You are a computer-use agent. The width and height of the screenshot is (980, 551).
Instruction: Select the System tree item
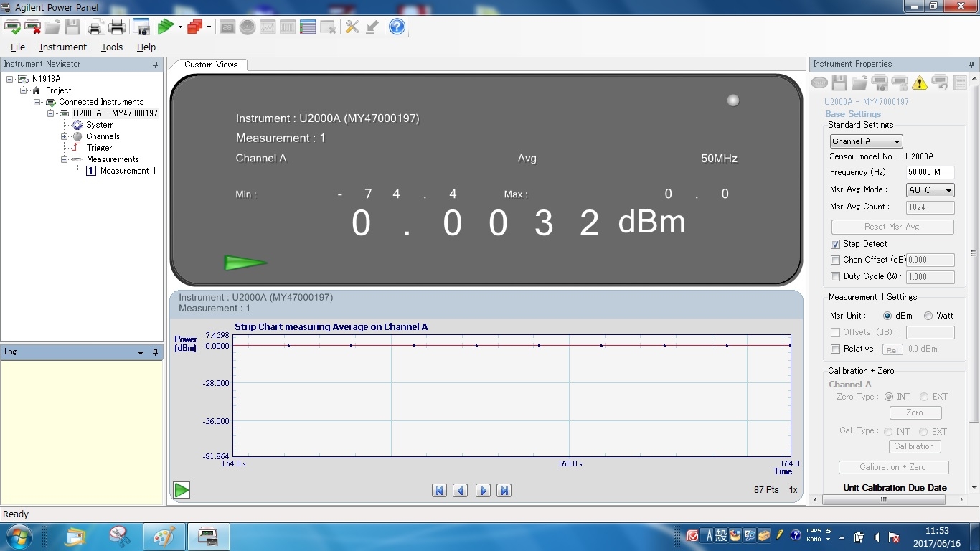click(x=100, y=125)
